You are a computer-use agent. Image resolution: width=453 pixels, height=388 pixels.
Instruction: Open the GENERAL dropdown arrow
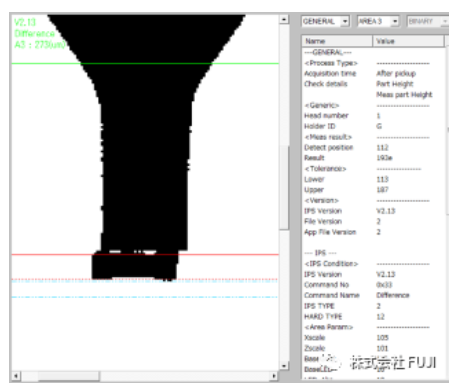(x=345, y=21)
